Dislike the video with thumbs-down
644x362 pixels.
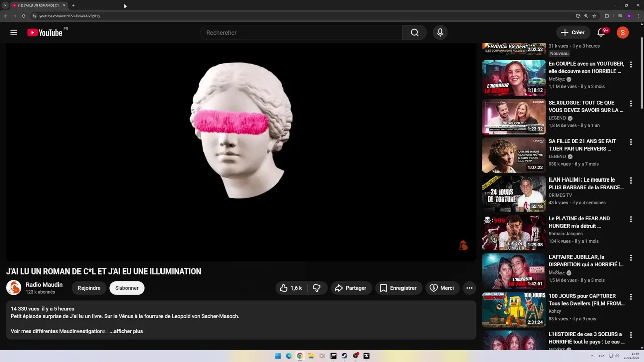[x=317, y=288]
